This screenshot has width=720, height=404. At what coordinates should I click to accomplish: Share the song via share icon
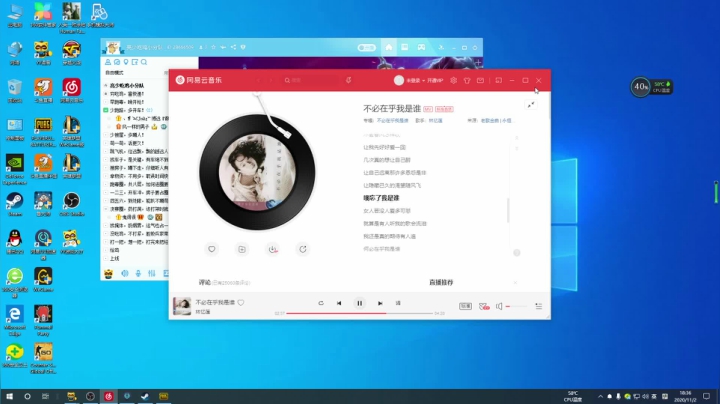coord(303,249)
